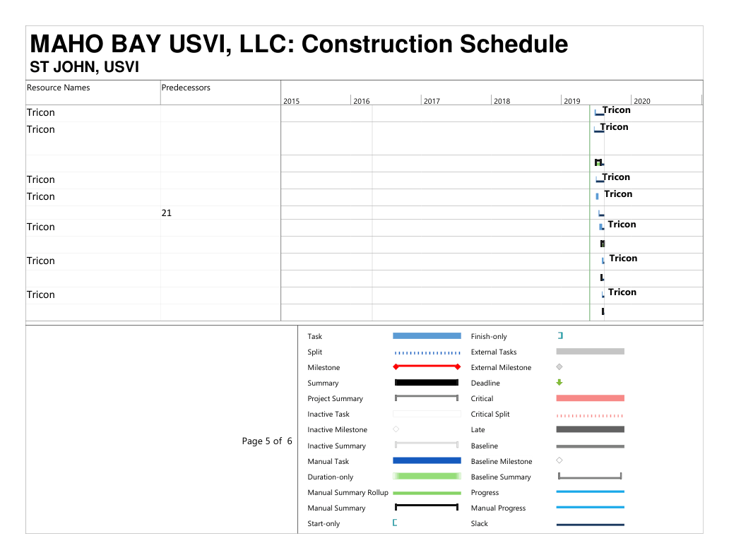Select the dark blue Manual Task swatch
Image resolution: width=729 pixels, height=560 pixels.
point(427,461)
